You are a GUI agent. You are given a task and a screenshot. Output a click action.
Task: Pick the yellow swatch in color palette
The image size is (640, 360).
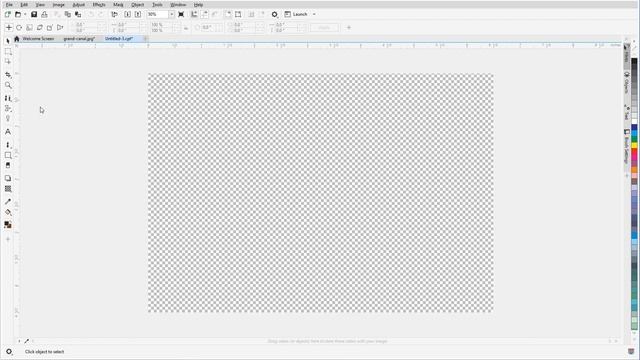pyautogui.click(x=634, y=146)
